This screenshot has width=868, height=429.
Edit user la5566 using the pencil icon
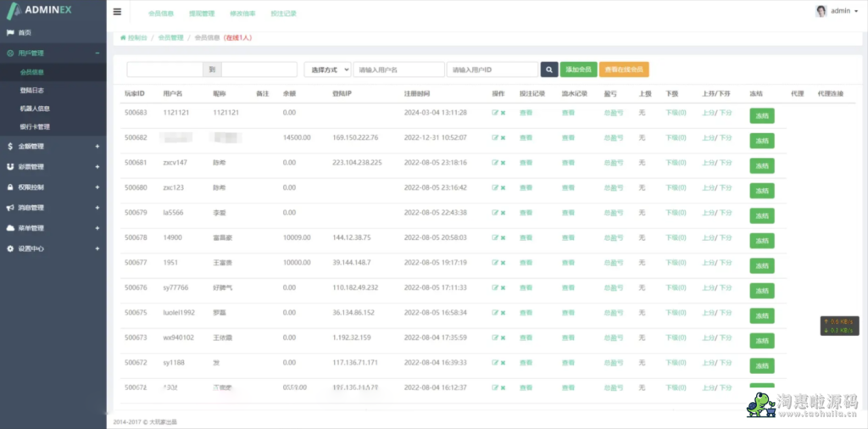pos(495,213)
